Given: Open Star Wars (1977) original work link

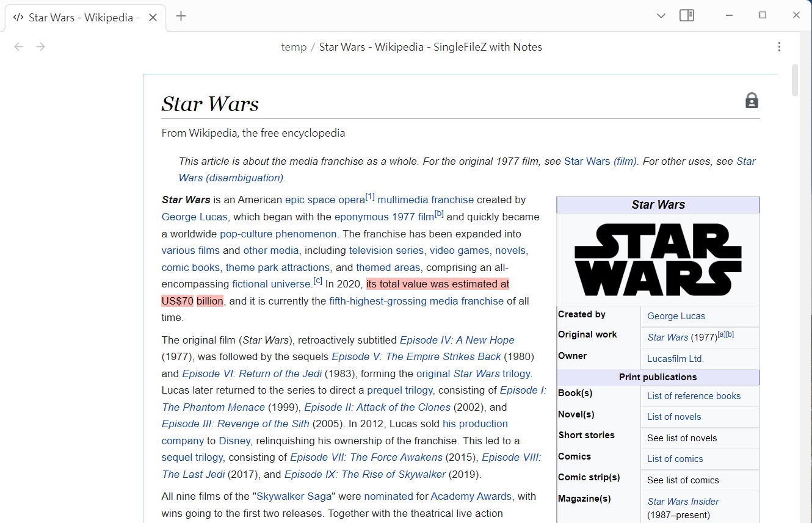Looking at the screenshot, I should (x=668, y=337).
